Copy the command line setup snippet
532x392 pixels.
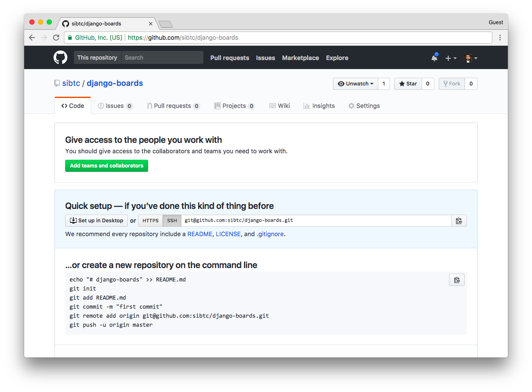point(457,280)
